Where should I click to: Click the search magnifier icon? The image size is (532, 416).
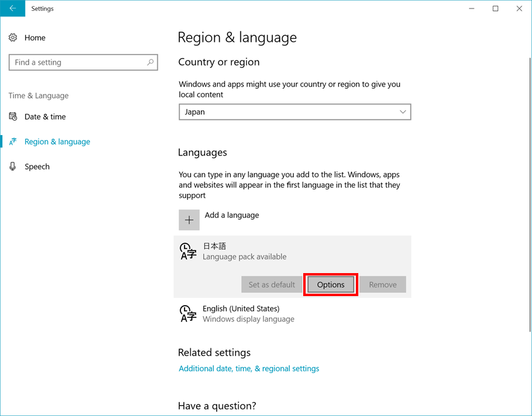click(x=150, y=62)
